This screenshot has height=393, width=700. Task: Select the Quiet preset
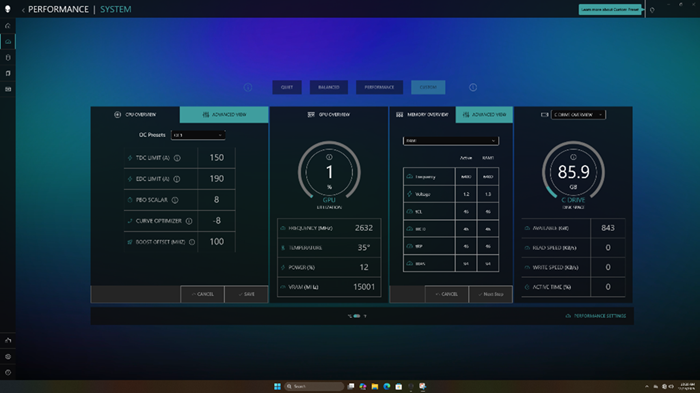tap(287, 87)
